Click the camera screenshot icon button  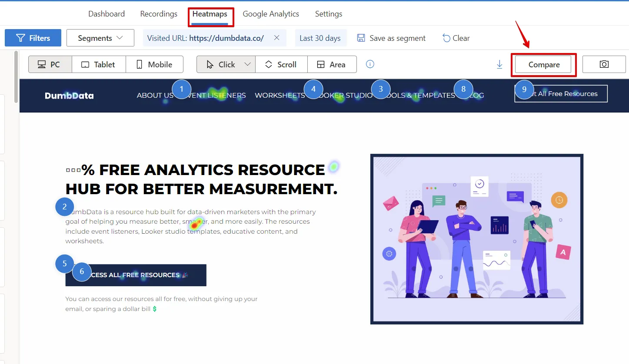(x=604, y=64)
